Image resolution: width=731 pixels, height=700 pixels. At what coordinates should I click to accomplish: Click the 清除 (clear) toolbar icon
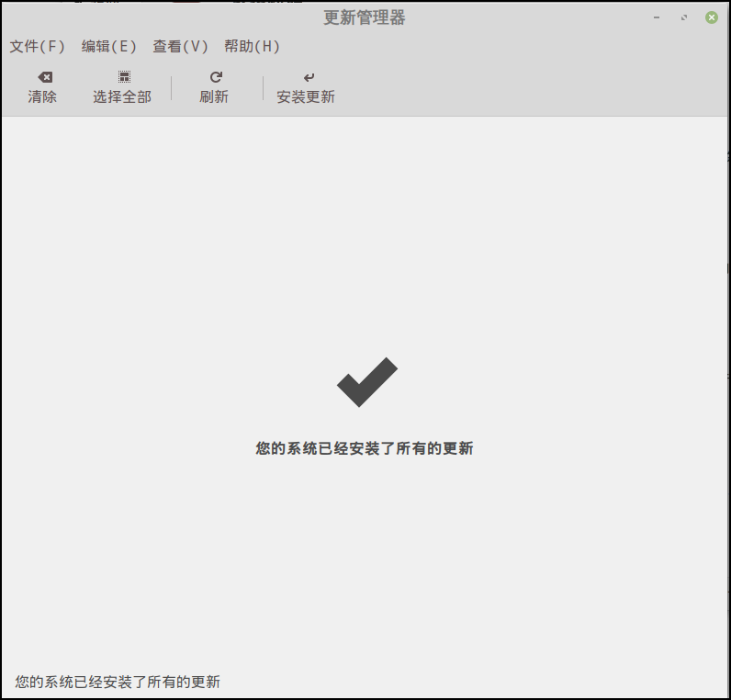coord(45,77)
